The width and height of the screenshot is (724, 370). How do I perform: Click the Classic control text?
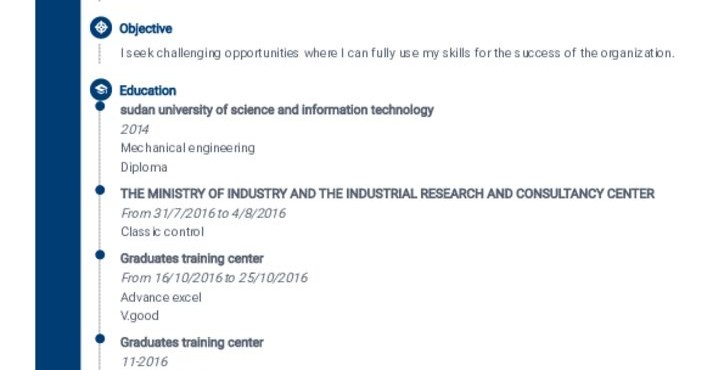[162, 231]
